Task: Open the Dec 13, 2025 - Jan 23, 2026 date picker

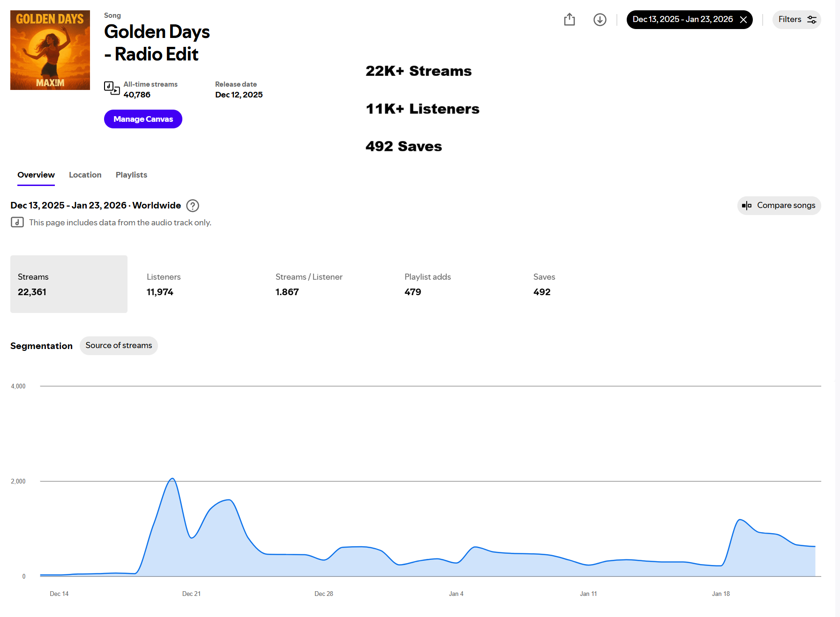Action: [682, 20]
